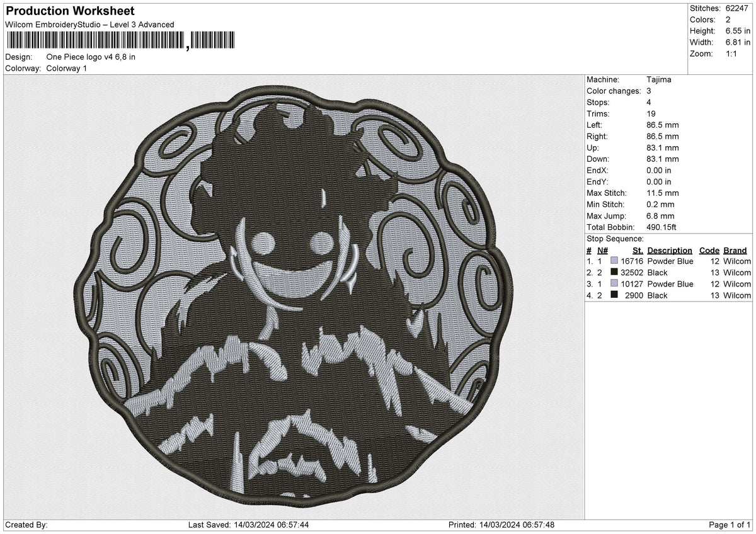This screenshot has height=534, width=756.
Task: Select the Max Stitch value '11.5 mm'
Action: [x=663, y=193]
